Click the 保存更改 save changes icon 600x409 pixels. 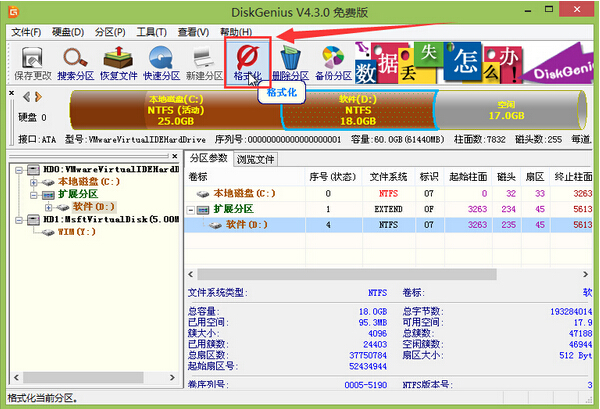33,64
